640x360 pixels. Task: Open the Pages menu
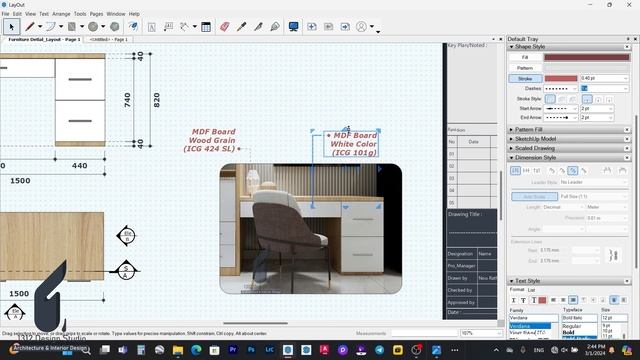(96, 14)
